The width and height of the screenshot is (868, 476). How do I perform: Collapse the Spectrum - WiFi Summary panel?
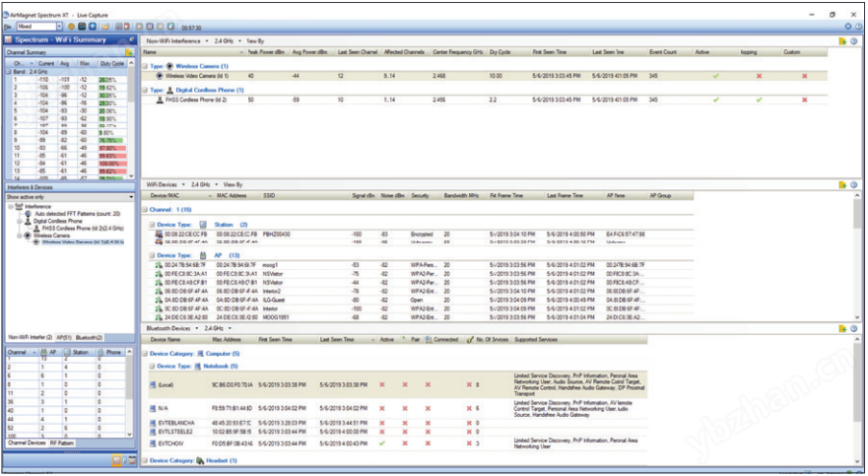pos(130,39)
